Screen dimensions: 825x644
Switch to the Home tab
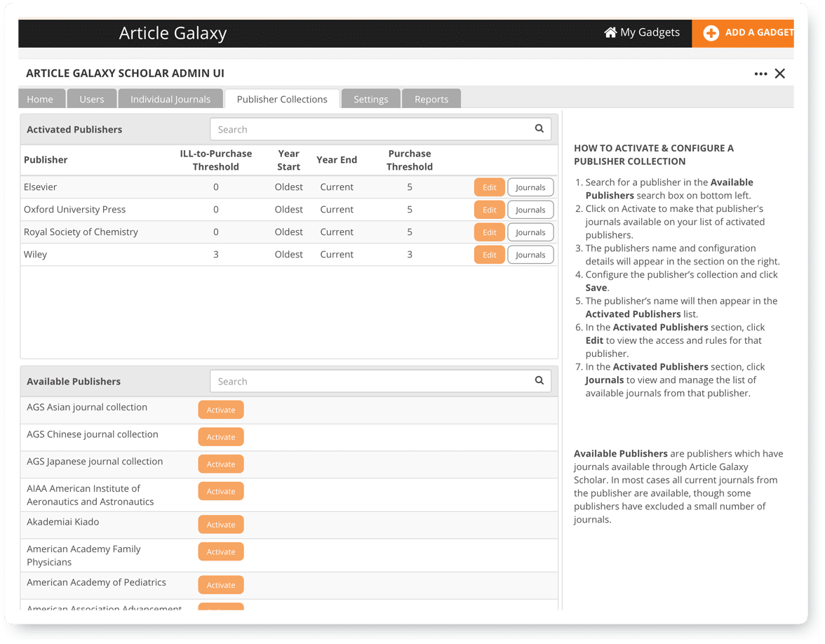click(40, 99)
